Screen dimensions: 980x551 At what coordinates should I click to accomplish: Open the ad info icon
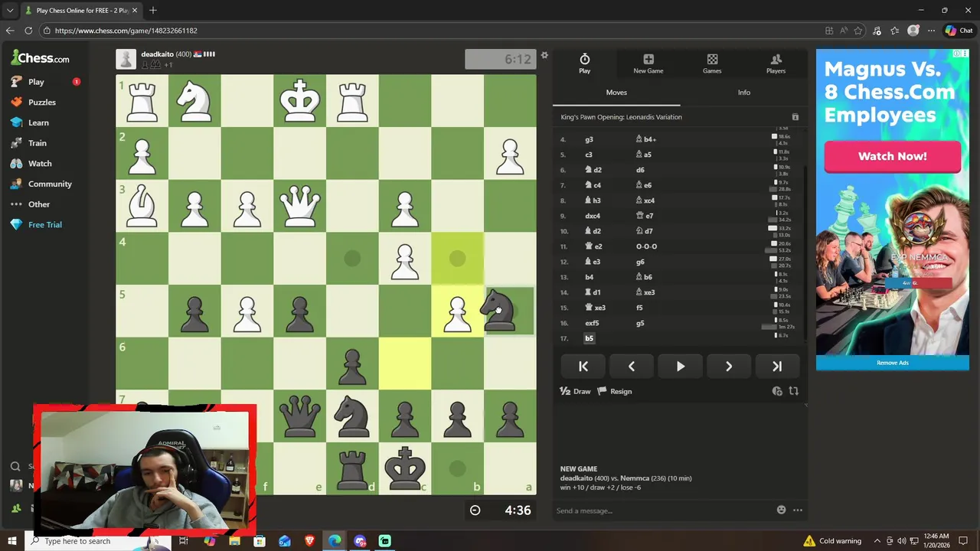point(956,54)
